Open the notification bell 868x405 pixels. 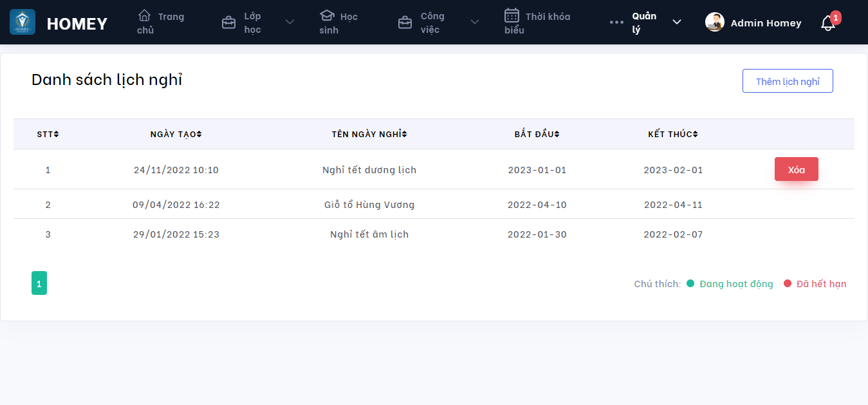828,23
